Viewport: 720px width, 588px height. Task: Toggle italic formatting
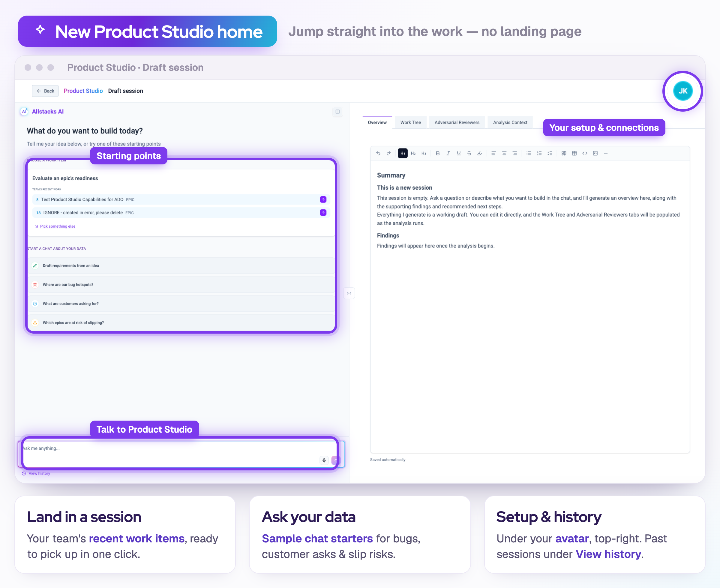448,153
